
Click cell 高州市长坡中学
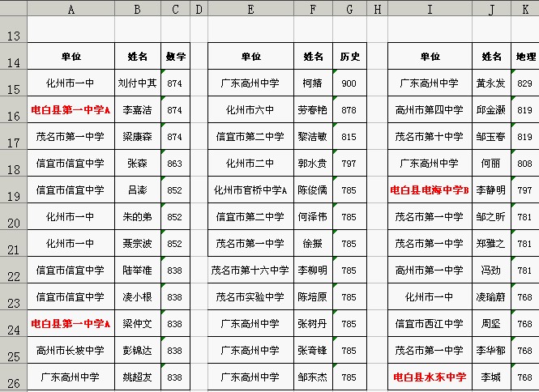click(x=71, y=351)
